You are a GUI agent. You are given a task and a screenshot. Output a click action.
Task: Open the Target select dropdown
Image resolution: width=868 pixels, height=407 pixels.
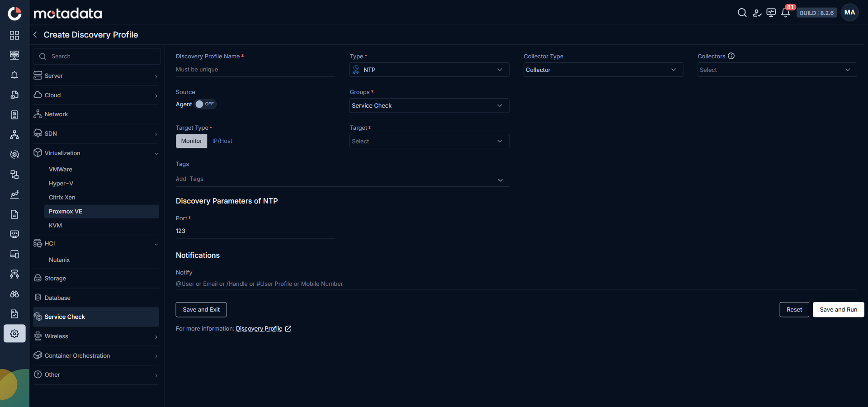click(x=429, y=141)
